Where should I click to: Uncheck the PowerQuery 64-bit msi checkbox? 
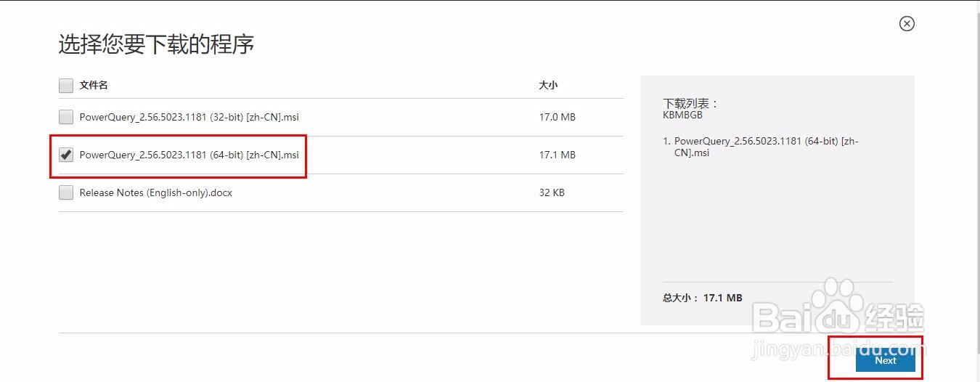(66, 155)
